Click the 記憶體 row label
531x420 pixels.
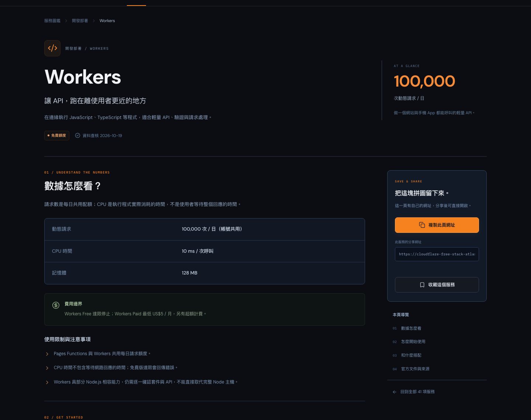59,273
